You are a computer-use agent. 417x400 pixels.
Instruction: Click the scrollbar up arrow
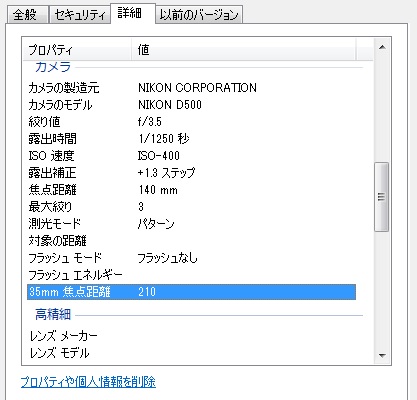click(382, 47)
